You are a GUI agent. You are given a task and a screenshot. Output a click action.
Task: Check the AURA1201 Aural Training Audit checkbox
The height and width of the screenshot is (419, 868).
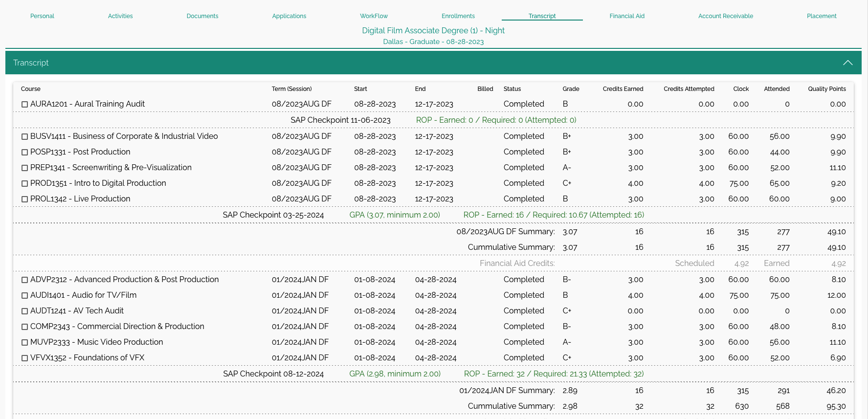[24, 104]
